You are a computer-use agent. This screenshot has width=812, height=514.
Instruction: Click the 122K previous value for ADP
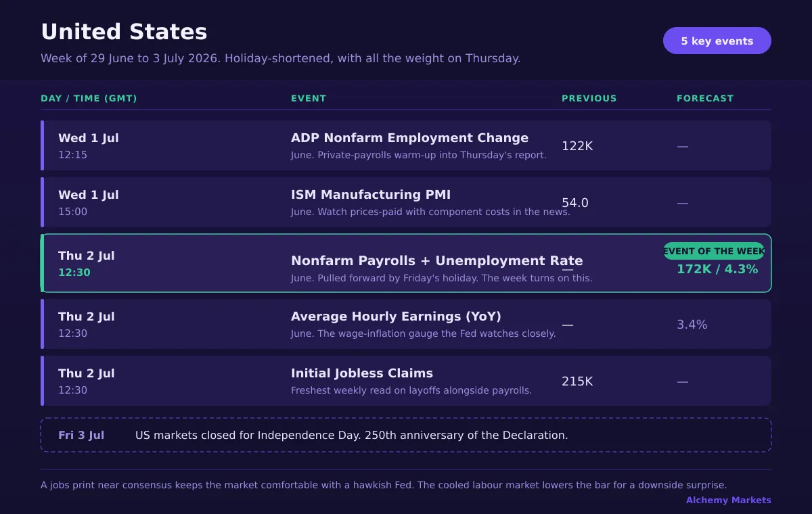577,145
